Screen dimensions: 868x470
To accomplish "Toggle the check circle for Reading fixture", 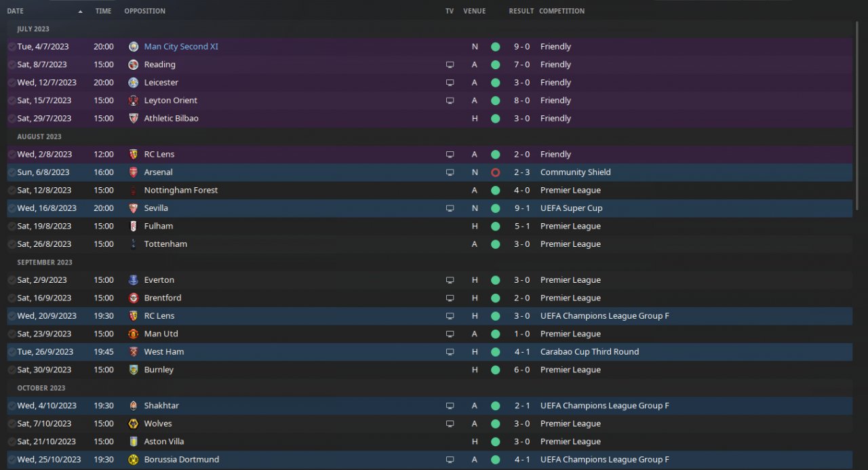I will [12, 64].
